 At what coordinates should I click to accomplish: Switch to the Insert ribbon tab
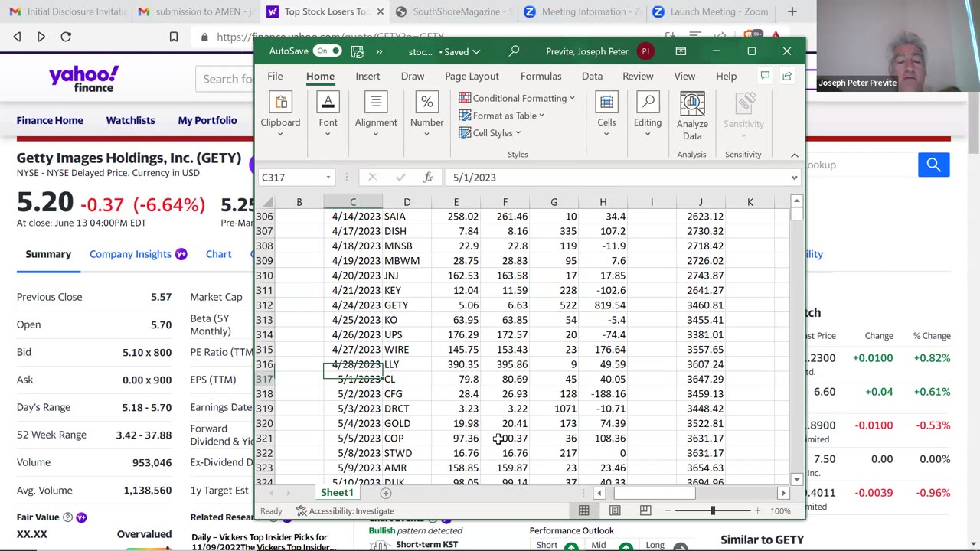tap(367, 76)
